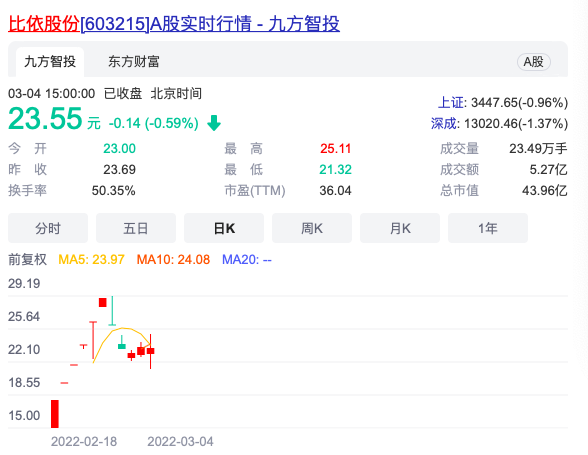Select the 周K chart view
The image size is (588, 455).
point(312,228)
